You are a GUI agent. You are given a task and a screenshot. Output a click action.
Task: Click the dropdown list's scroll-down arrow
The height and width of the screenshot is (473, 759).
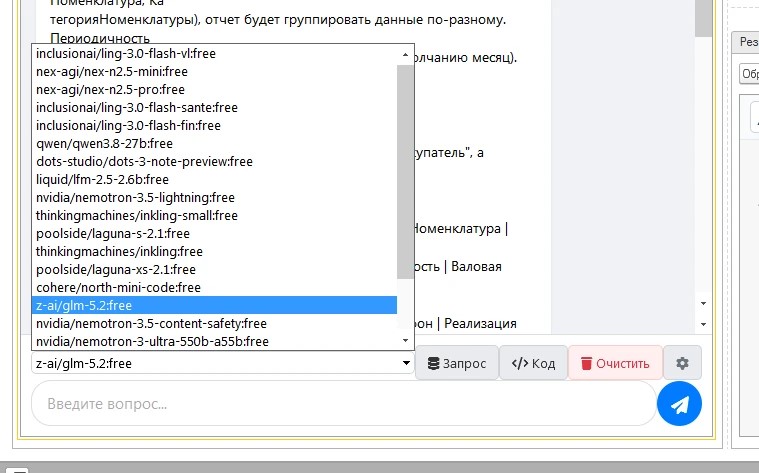tap(406, 340)
